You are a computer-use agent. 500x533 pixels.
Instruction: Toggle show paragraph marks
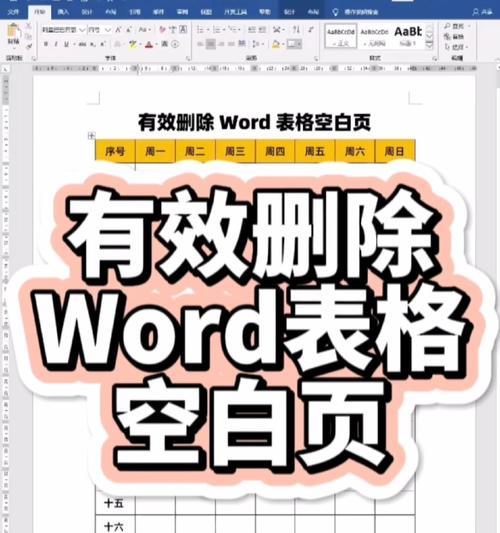(311, 30)
